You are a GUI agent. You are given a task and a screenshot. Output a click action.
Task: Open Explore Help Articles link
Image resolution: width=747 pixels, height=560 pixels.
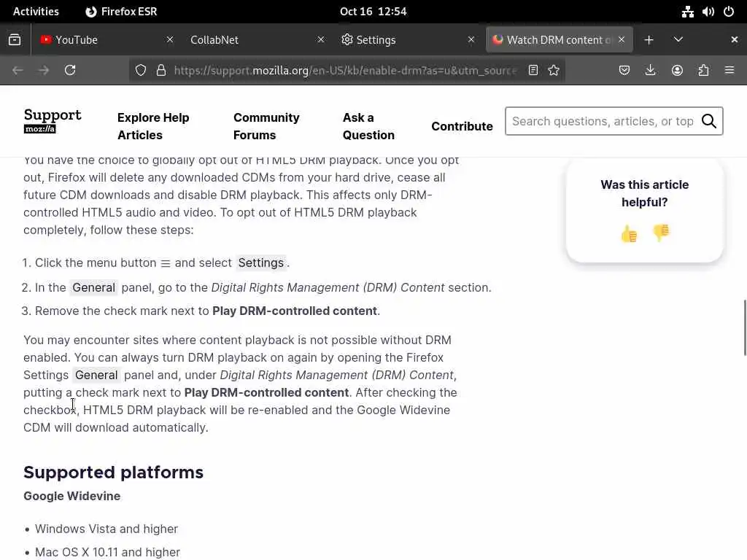coord(153,126)
